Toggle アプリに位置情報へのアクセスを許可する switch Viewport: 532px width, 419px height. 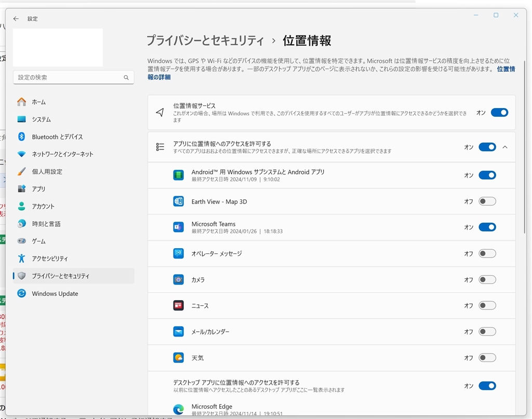(487, 147)
